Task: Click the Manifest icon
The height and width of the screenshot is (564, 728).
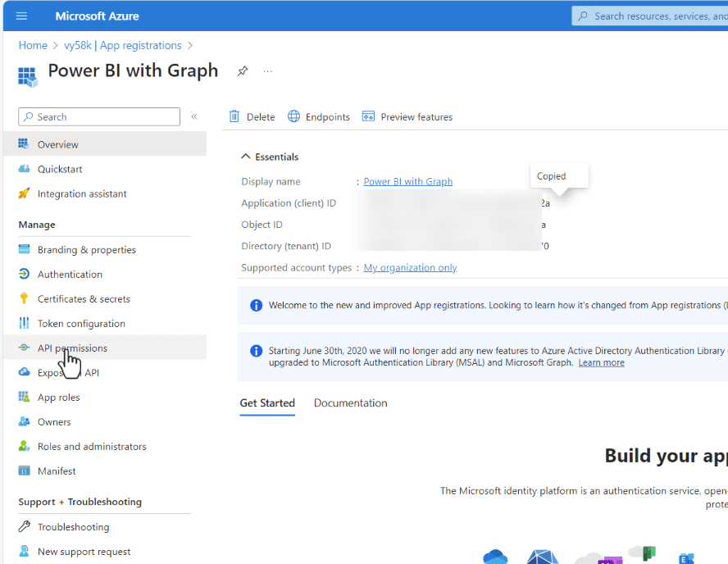Action: [24, 471]
